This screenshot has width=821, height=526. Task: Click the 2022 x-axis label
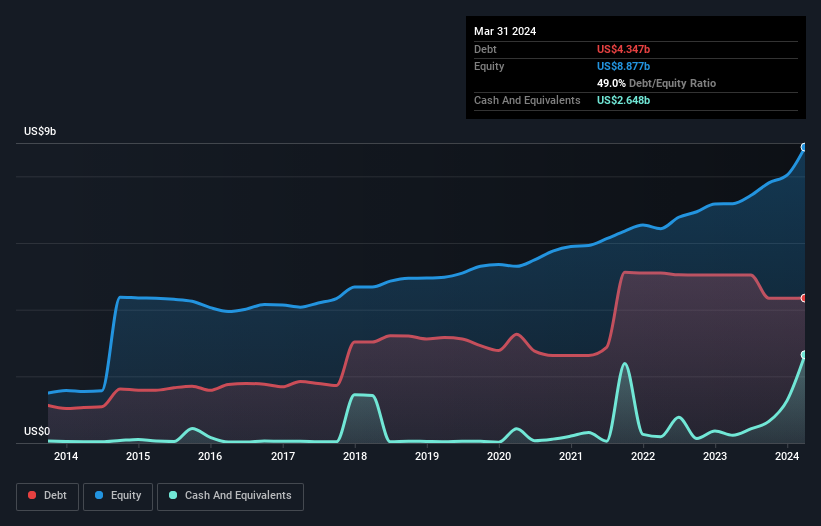[x=643, y=456]
